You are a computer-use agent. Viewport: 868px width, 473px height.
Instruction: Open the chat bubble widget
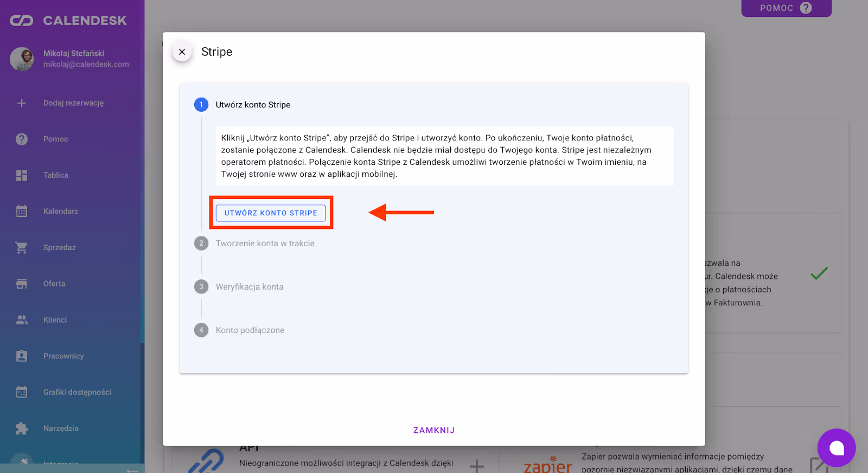click(x=836, y=448)
